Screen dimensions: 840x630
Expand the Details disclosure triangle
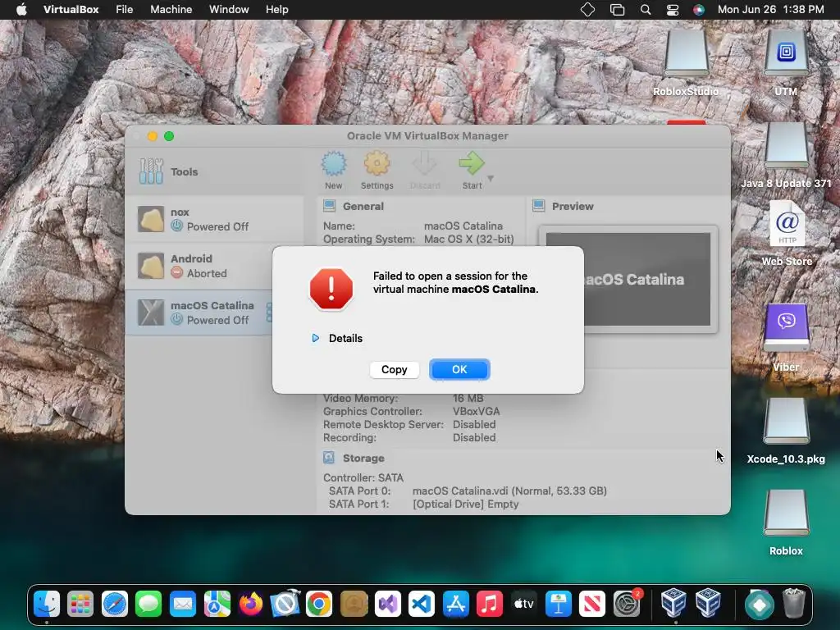[316, 338]
